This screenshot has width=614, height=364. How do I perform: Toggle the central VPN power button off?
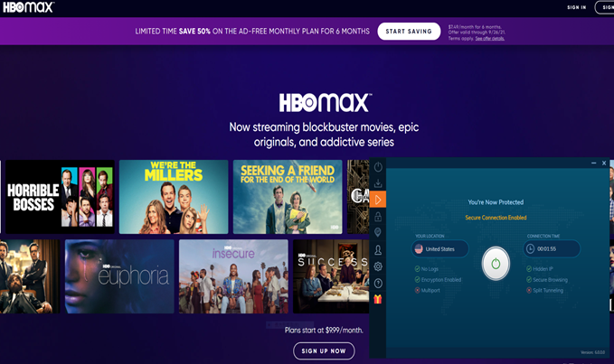tap(496, 264)
